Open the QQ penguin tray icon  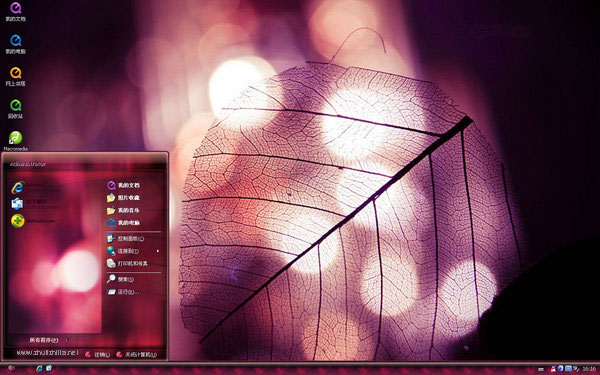pyautogui.click(x=553, y=368)
